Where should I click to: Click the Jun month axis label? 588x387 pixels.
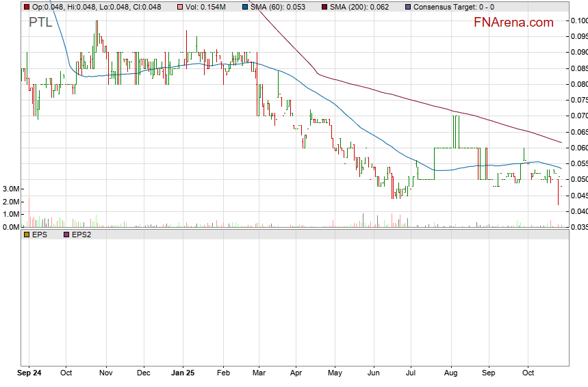click(373, 374)
